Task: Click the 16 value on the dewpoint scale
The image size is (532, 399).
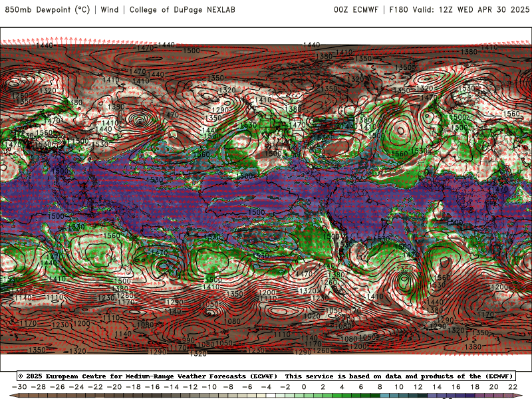Action: tap(456, 387)
